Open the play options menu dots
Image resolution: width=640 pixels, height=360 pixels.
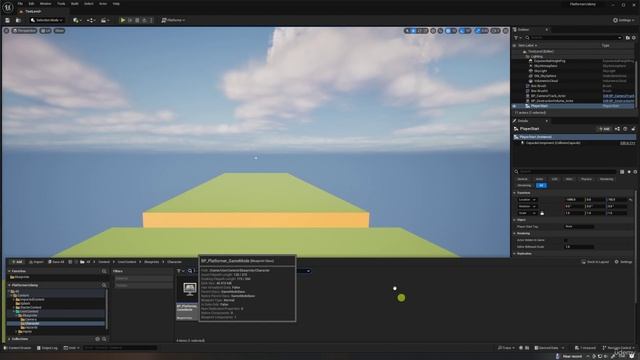coord(151,20)
